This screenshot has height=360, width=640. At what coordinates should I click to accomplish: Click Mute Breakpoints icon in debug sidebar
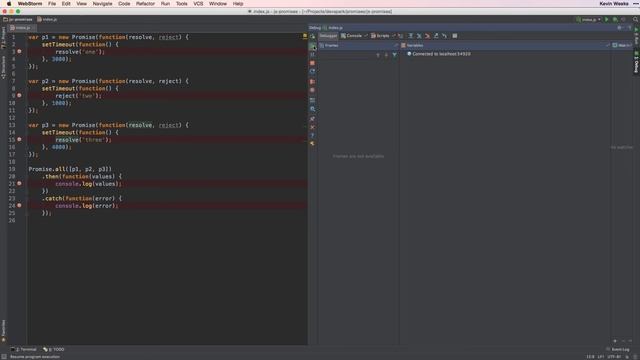[312, 90]
